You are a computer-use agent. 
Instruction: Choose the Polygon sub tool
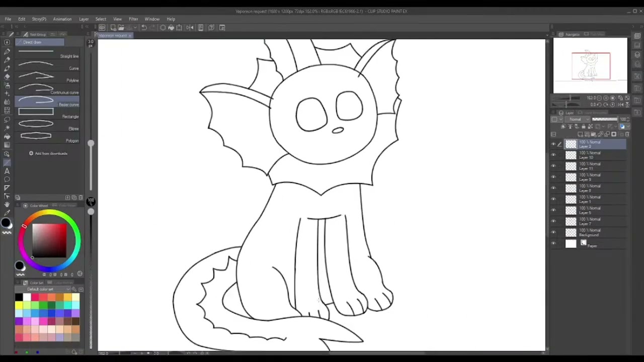pyautogui.click(x=48, y=137)
